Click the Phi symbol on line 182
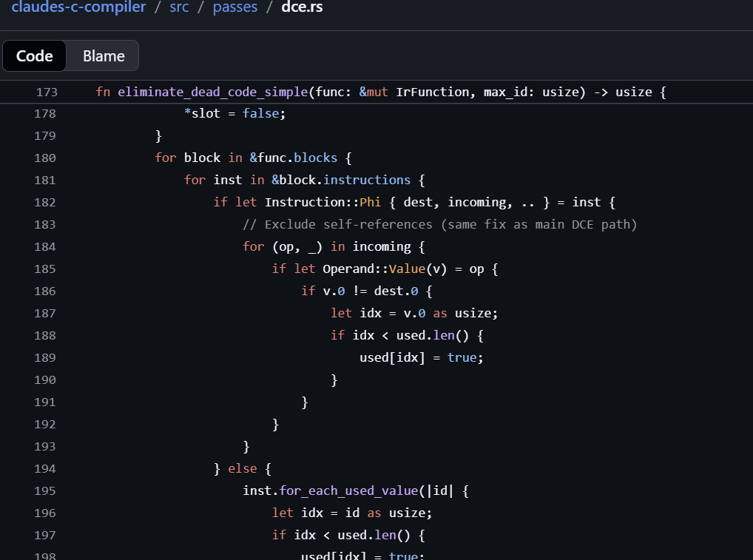 [x=370, y=202]
